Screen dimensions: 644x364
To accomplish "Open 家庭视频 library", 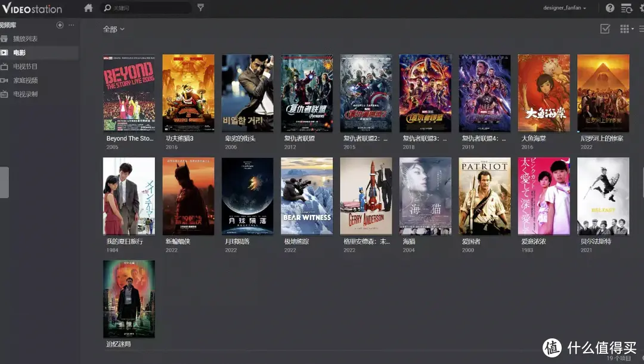I will pyautogui.click(x=25, y=80).
